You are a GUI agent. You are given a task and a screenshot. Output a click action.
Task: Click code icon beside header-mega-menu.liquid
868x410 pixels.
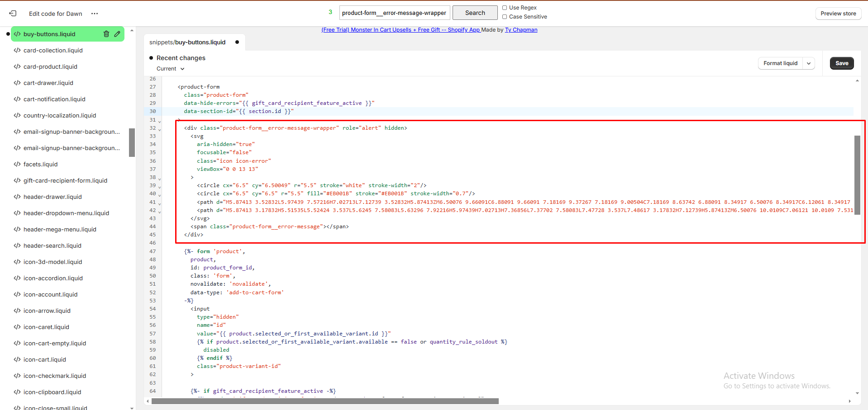pyautogui.click(x=17, y=229)
